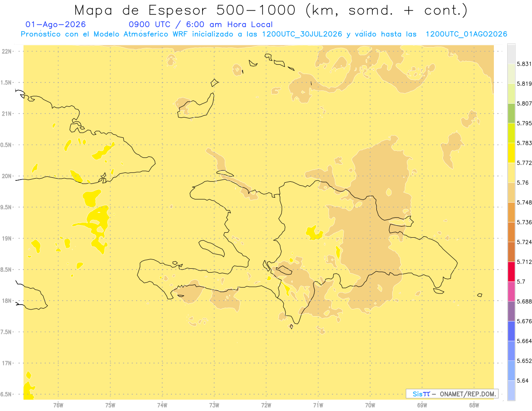Click the legend value 5.772
532x411 pixels.
click(x=524, y=163)
